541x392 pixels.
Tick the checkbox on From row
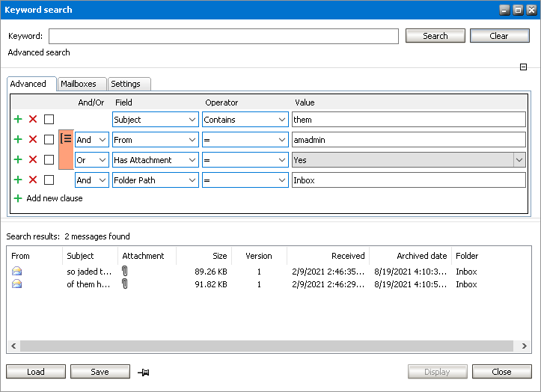tap(49, 139)
